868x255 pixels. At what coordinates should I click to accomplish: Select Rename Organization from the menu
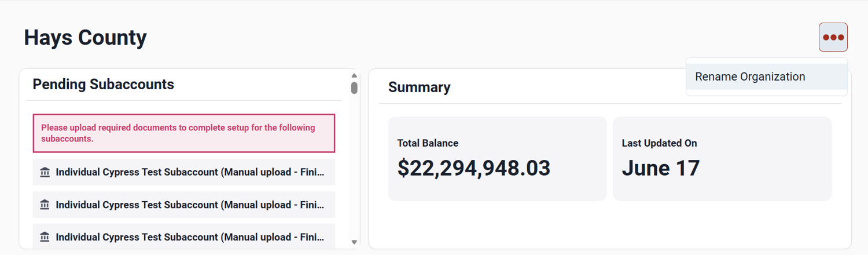(x=750, y=76)
